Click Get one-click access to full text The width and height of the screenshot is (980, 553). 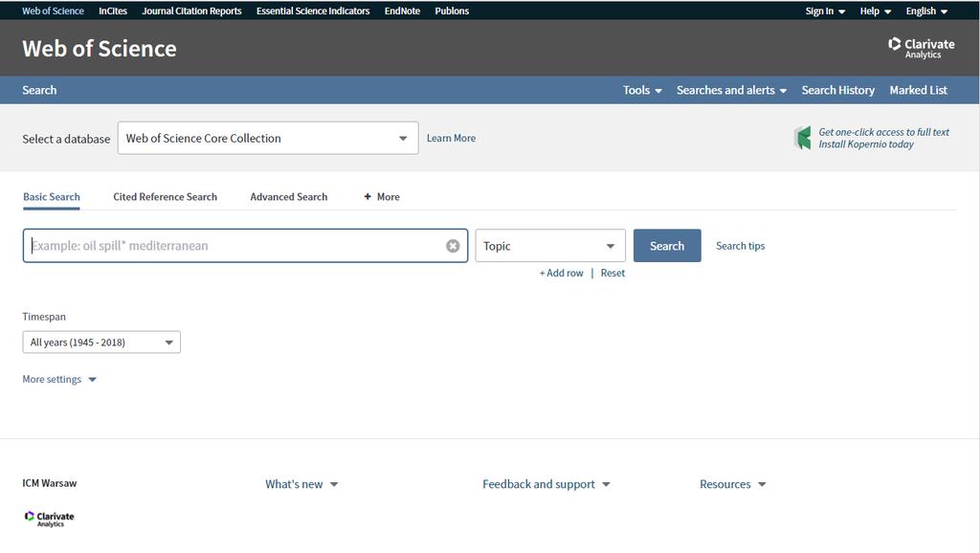pyautogui.click(x=883, y=132)
